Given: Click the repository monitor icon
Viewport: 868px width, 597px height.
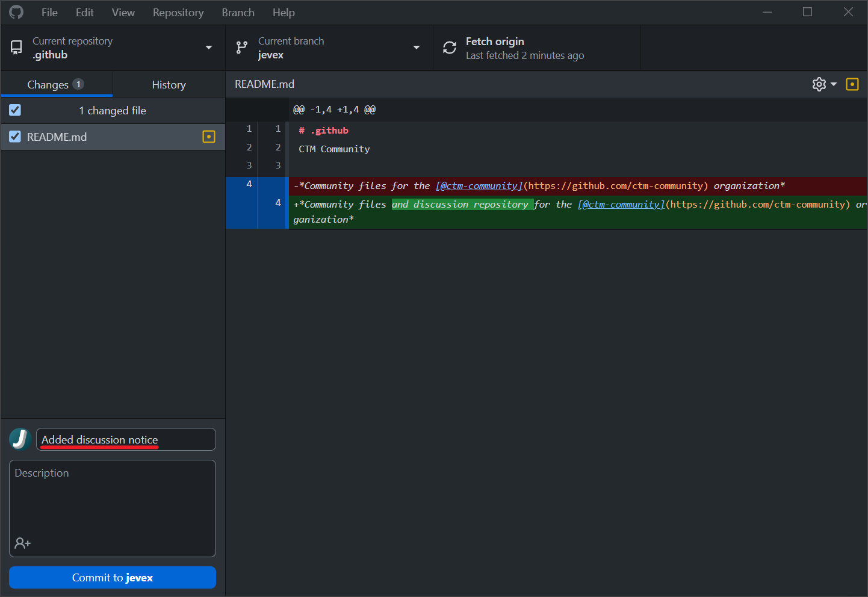Looking at the screenshot, I should point(16,48).
